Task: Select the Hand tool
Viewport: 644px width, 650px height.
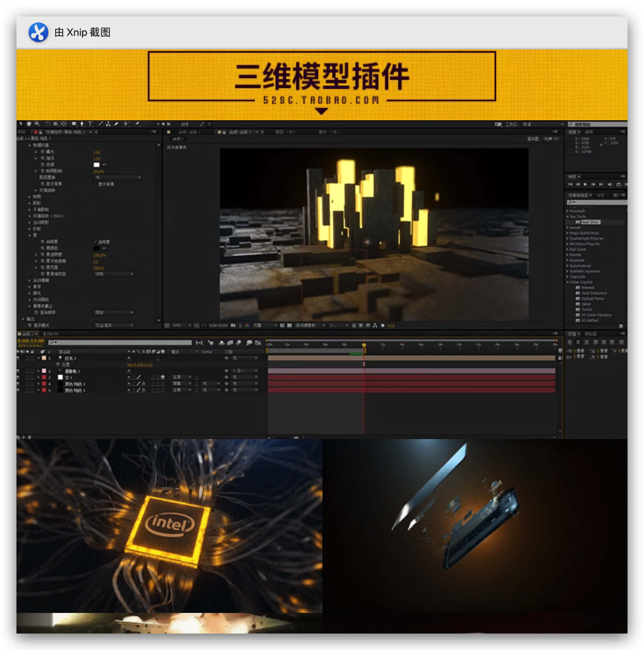Action: 29,124
